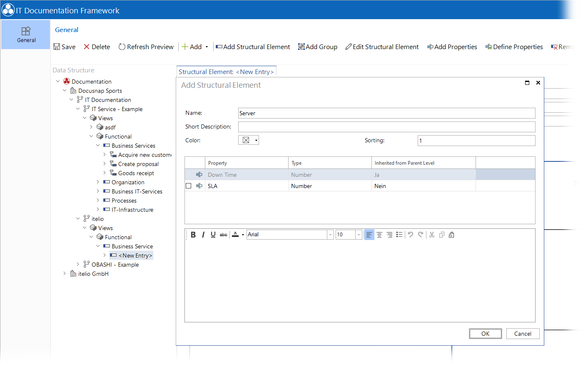Screen dimensions: 588x369
Task: Expand the Organization tree node
Action: (x=98, y=182)
